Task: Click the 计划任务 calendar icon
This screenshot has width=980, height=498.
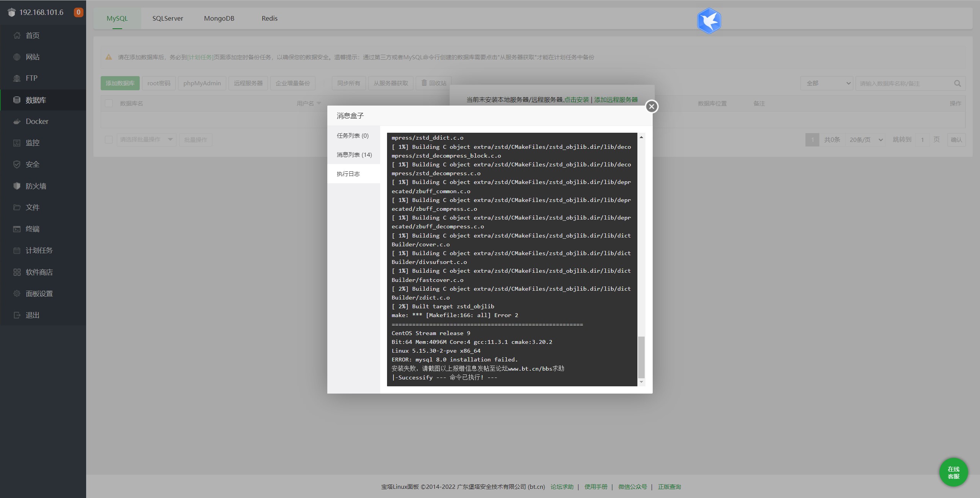Action: [17, 251]
